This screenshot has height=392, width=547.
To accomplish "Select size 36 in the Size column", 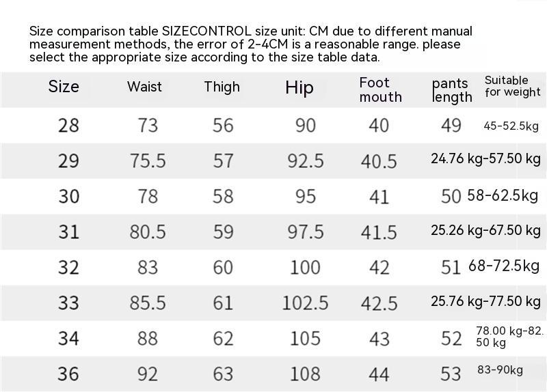I will coord(68,374).
